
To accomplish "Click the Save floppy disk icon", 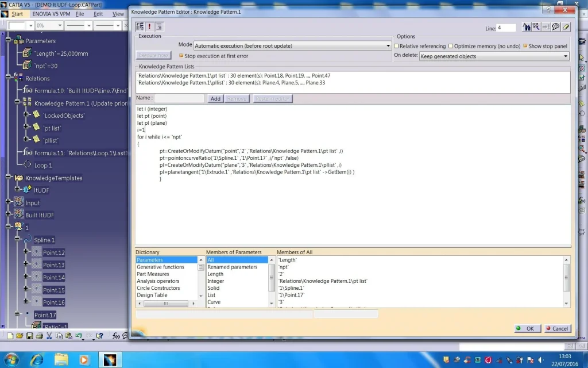I will [x=30, y=336].
